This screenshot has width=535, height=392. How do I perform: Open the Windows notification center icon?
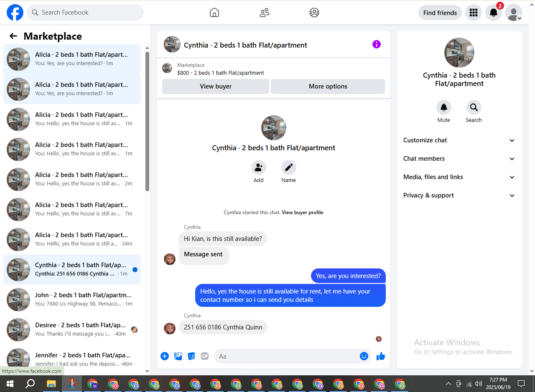[x=521, y=384]
